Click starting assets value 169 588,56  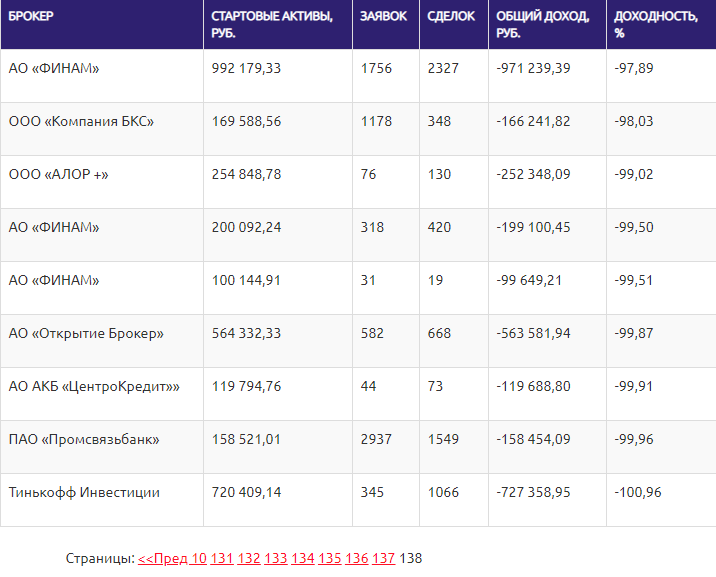[246, 121]
